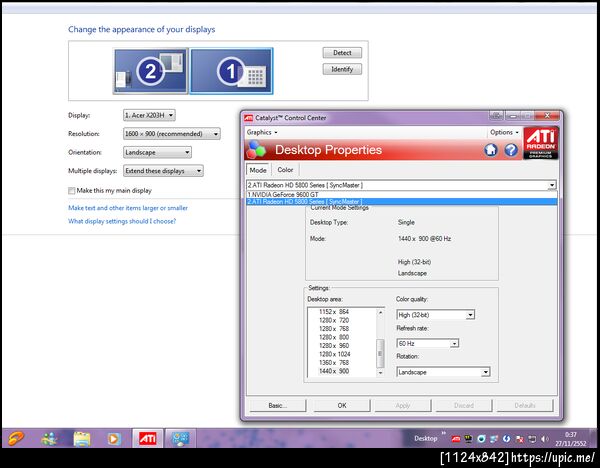This screenshot has width=600, height=468.
Task: Select monitor 2 thumbnail in display arrangement
Action: (x=150, y=71)
